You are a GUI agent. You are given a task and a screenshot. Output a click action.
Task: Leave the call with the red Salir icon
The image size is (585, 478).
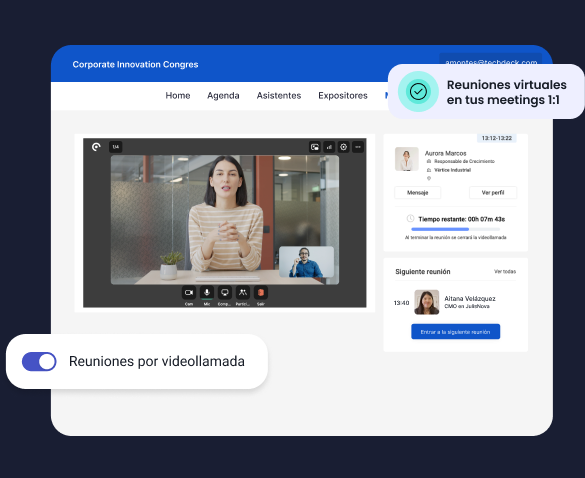pyautogui.click(x=261, y=293)
